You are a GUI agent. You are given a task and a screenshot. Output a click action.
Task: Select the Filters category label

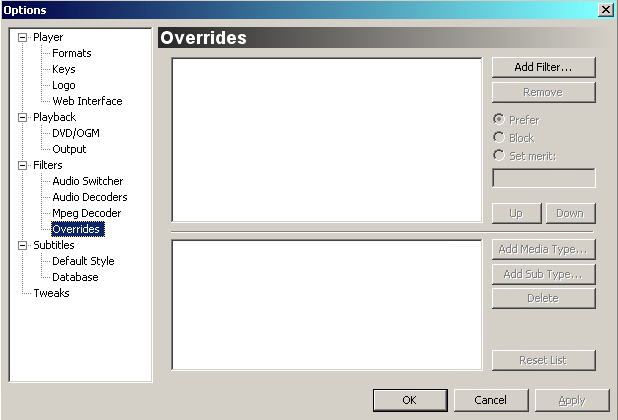[48, 165]
